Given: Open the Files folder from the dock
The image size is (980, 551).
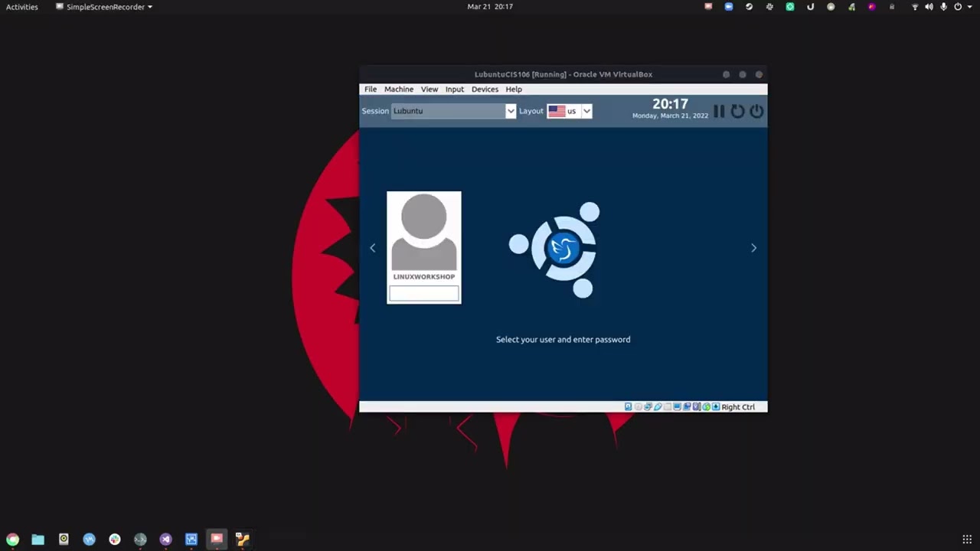Looking at the screenshot, I should [x=38, y=540].
